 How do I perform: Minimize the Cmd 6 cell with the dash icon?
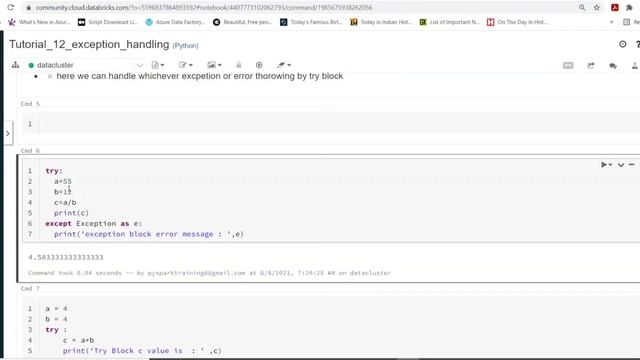631,164
